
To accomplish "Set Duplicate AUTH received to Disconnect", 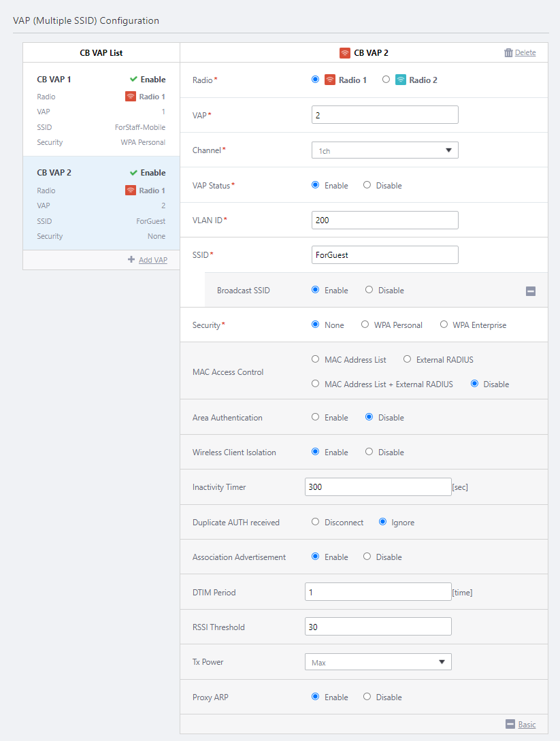I will click(x=315, y=523).
